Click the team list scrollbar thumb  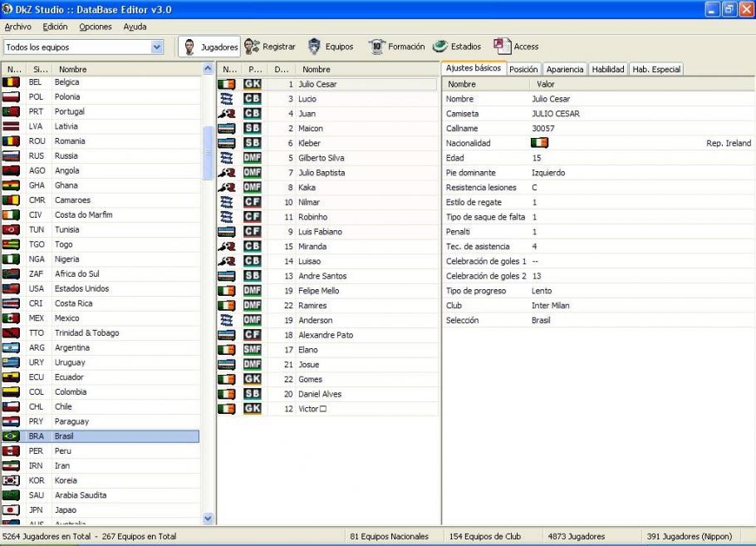tap(208, 152)
